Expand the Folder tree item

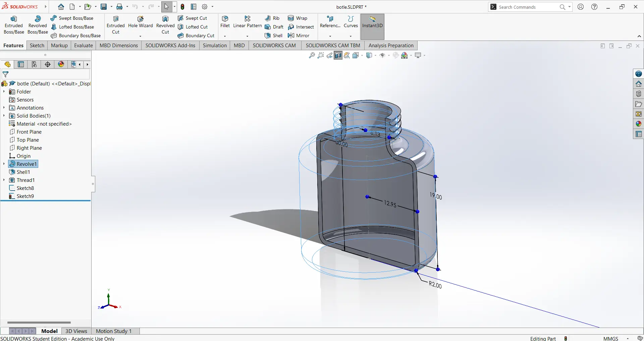click(x=4, y=91)
